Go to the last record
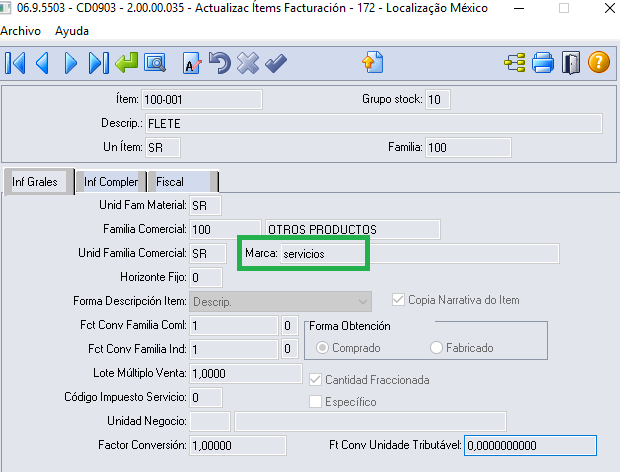The height and width of the screenshot is (472, 620). (x=99, y=63)
